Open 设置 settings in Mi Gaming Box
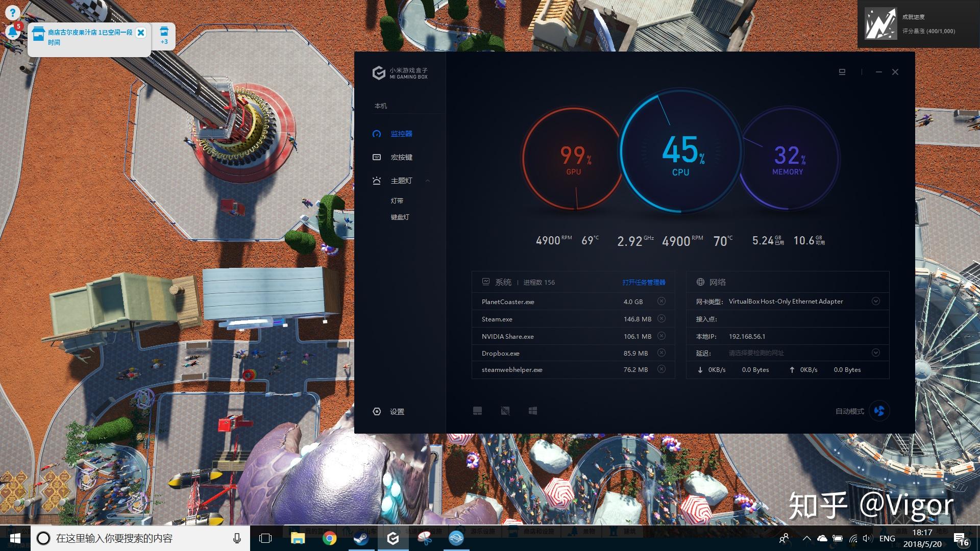This screenshot has height=551, width=980. 396,412
